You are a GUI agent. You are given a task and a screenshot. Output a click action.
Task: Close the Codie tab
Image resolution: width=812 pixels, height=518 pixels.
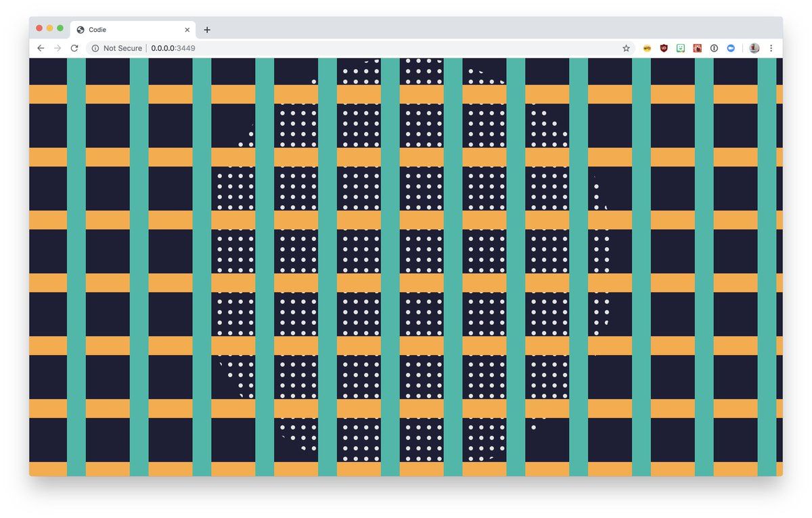tap(187, 30)
